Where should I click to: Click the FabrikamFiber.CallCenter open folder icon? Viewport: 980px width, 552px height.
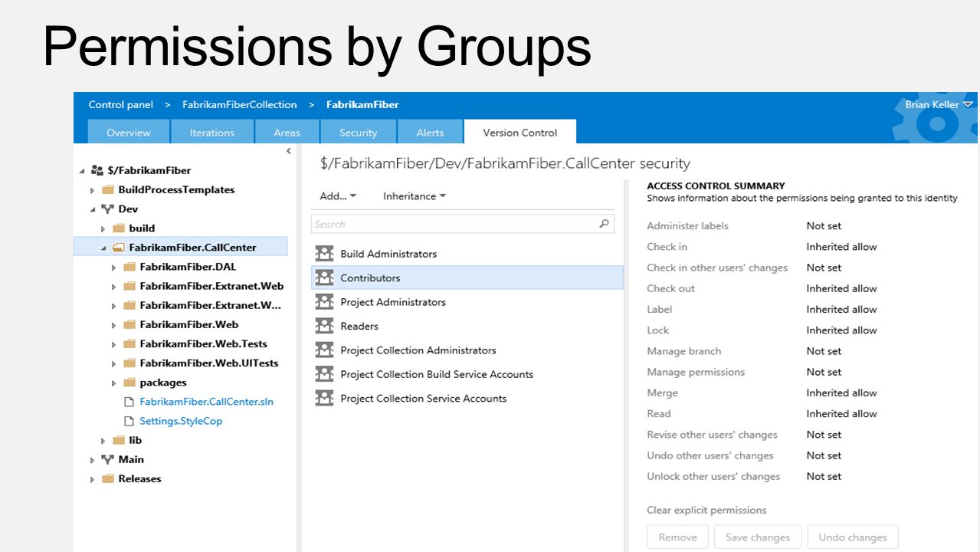pyautogui.click(x=118, y=248)
